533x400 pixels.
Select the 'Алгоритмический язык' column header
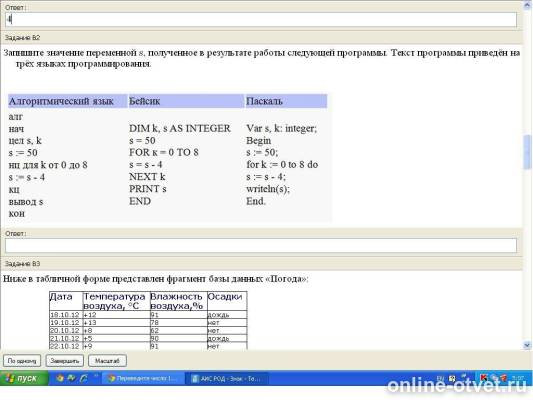point(68,101)
